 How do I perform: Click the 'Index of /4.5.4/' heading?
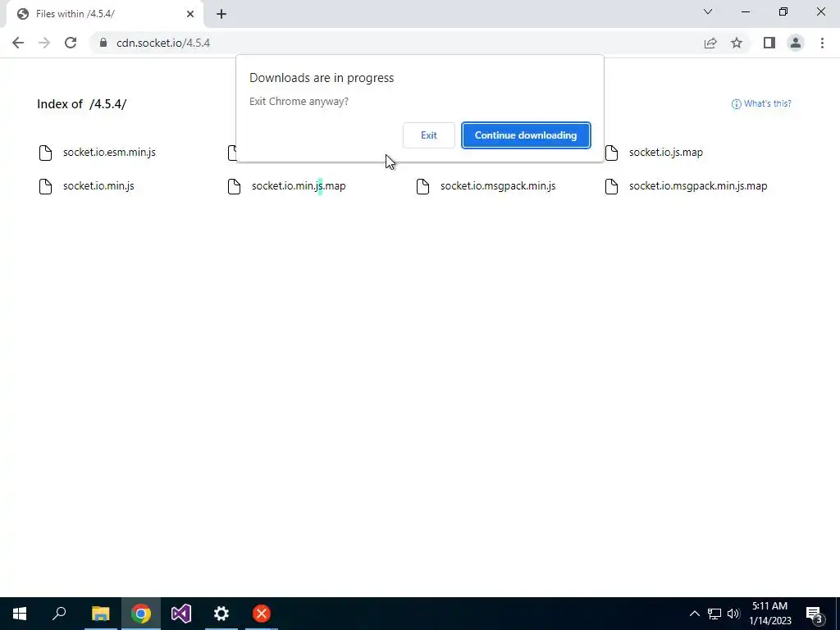(81, 104)
